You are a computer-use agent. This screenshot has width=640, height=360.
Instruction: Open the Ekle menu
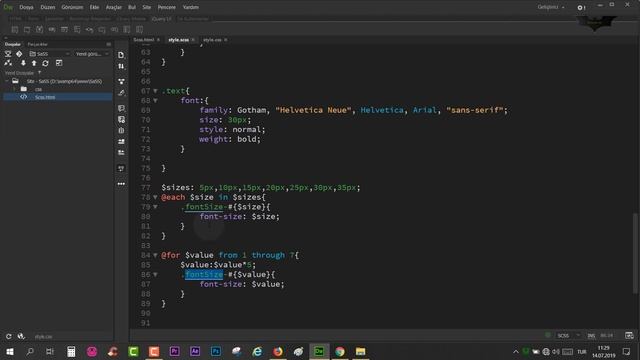tap(94, 7)
